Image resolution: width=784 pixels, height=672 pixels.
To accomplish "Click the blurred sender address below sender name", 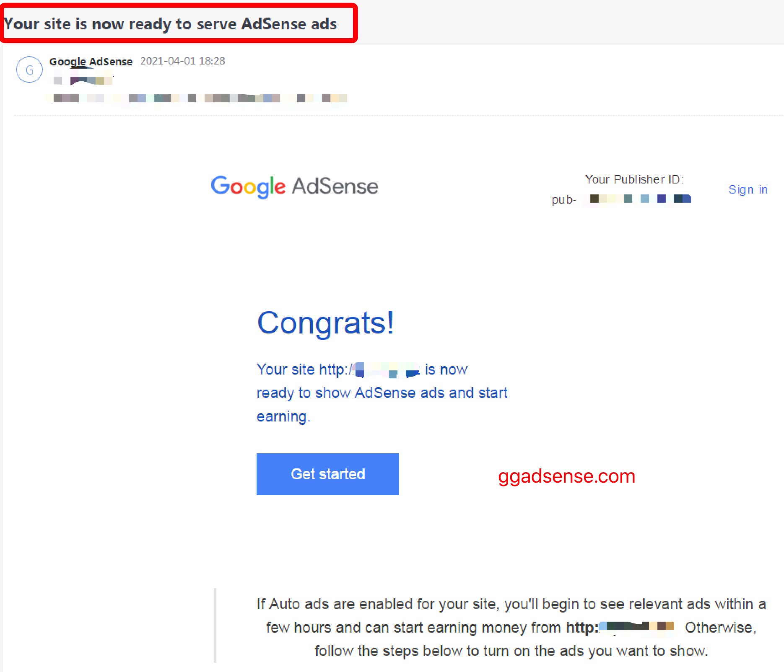I will coord(84,80).
